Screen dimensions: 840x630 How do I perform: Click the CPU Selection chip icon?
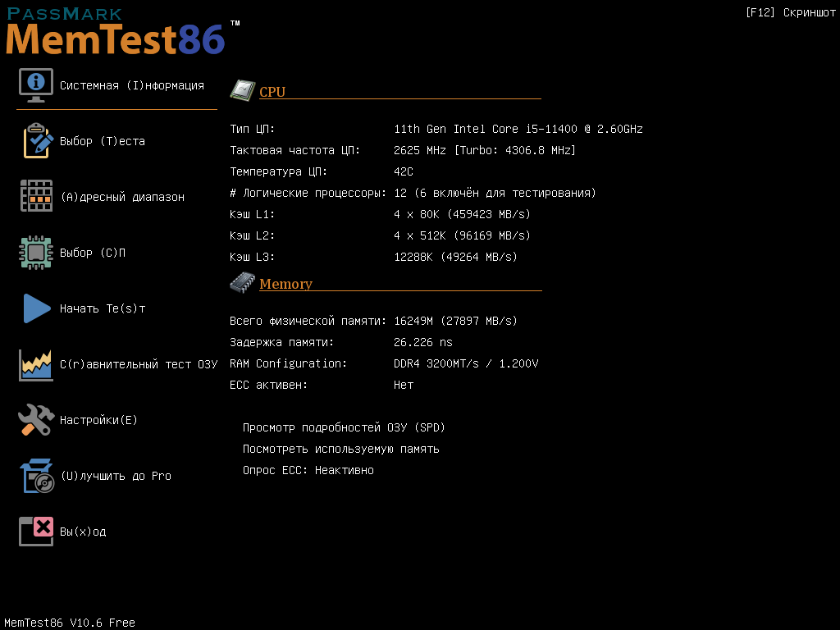tap(36, 253)
